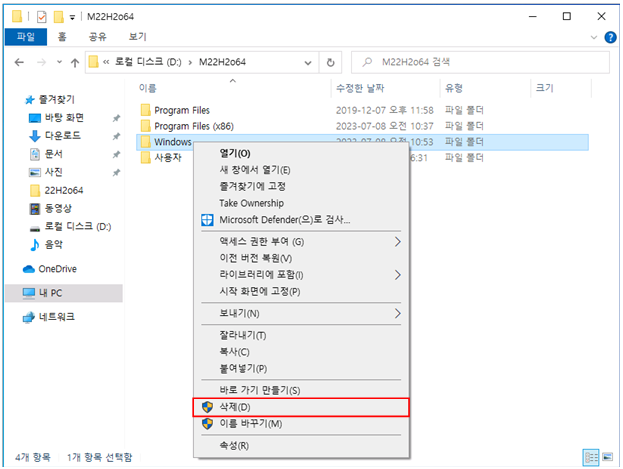Click the pin icon next to 다운로드
This screenshot has width=623, height=469.
coord(116,136)
